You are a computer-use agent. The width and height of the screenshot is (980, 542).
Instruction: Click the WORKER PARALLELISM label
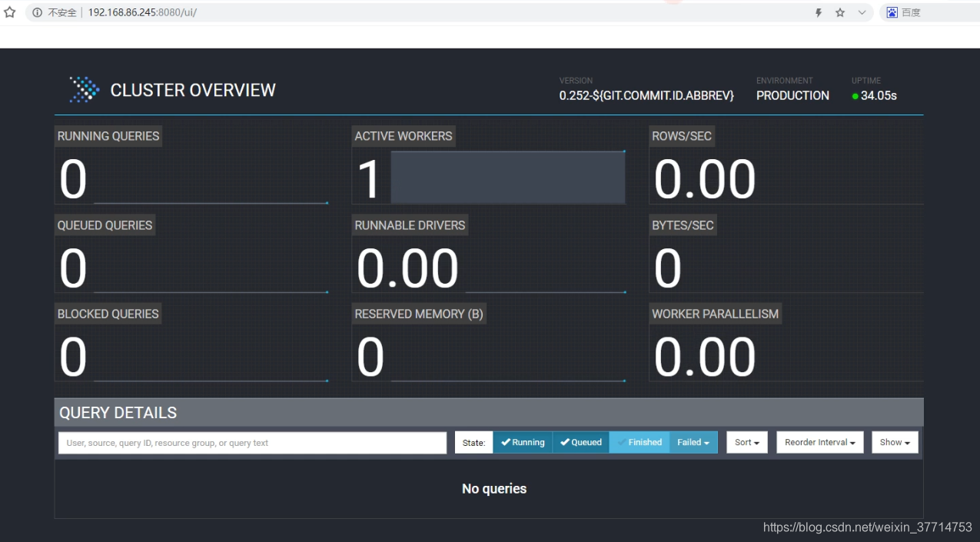(x=716, y=314)
